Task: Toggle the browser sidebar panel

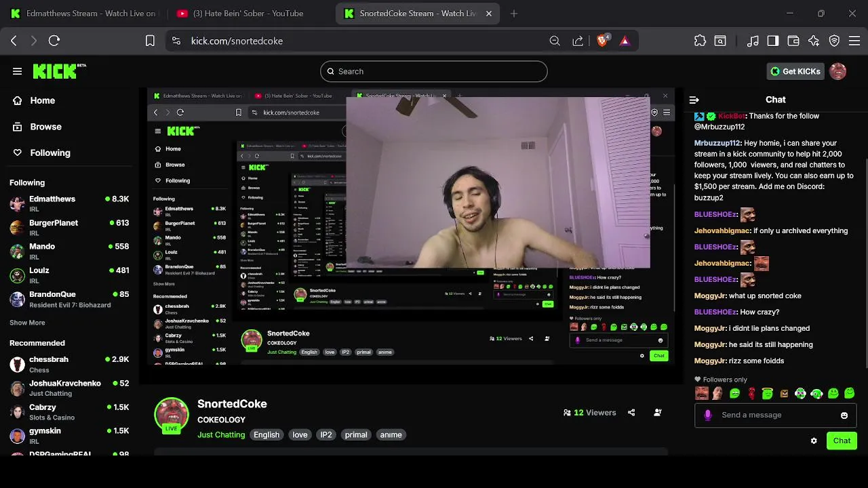Action: (x=773, y=41)
